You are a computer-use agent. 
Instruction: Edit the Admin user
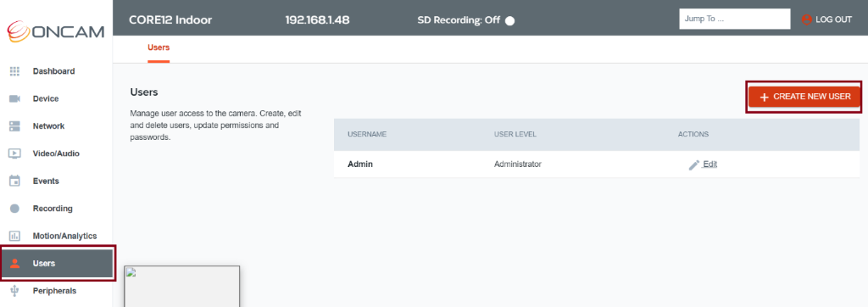pos(709,165)
